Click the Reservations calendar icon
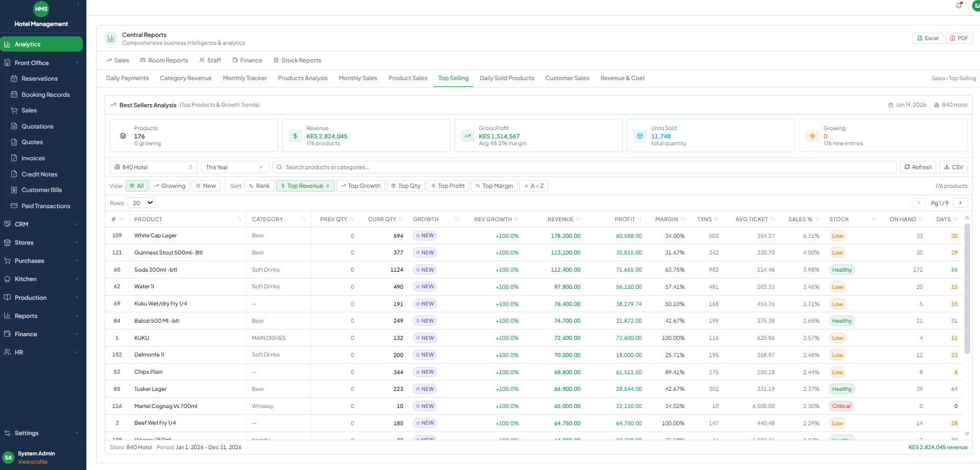 point(15,79)
